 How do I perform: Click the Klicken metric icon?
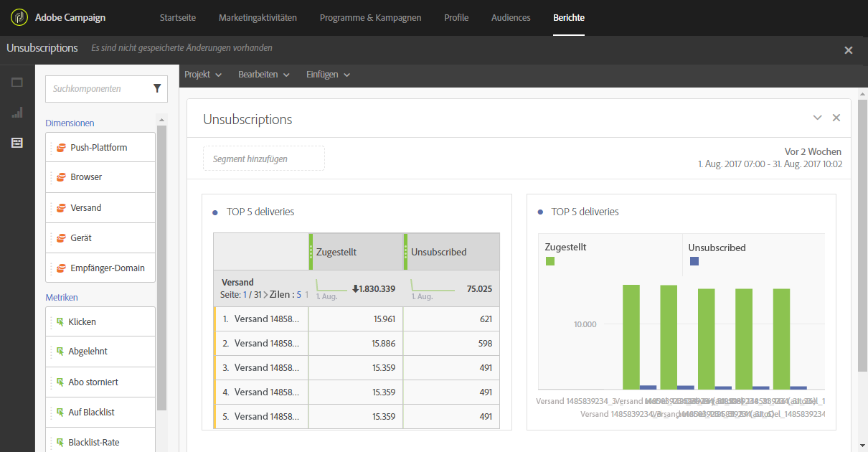pyautogui.click(x=60, y=322)
